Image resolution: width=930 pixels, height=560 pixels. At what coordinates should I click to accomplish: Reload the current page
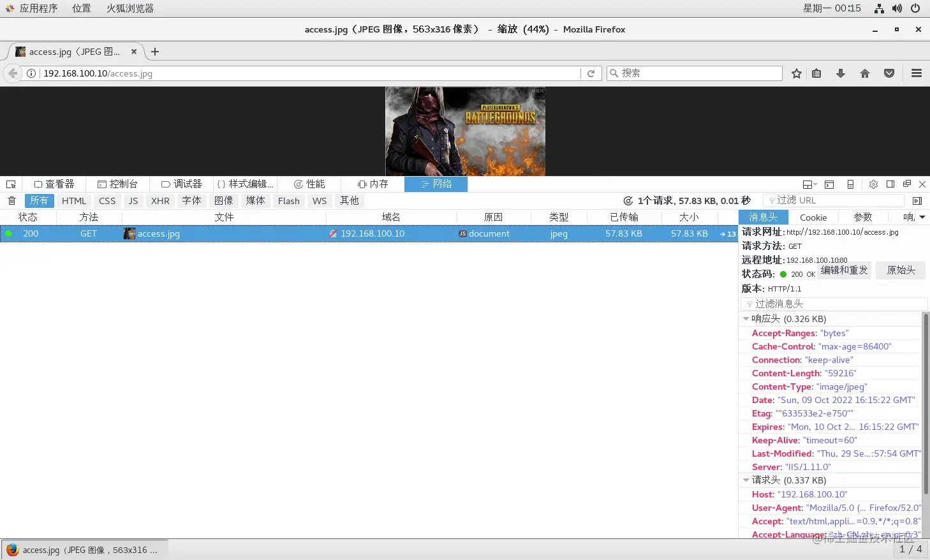pyautogui.click(x=591, y=73)
